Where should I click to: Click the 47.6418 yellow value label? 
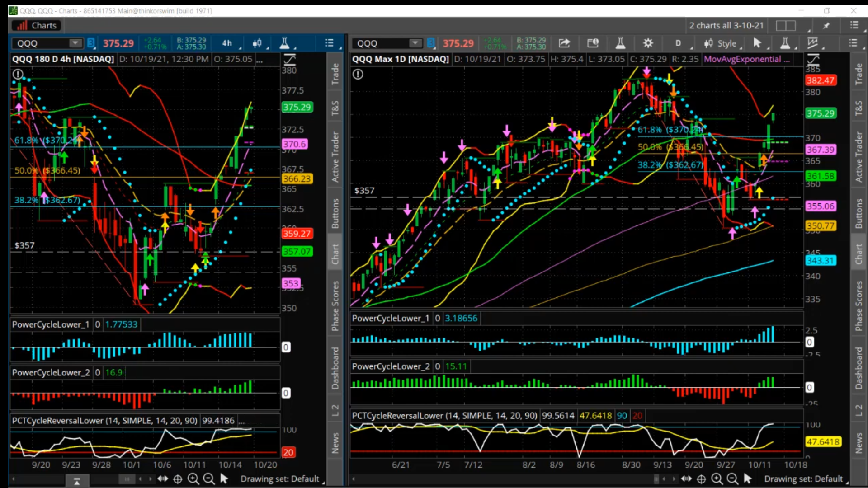[x=823, y=442]
